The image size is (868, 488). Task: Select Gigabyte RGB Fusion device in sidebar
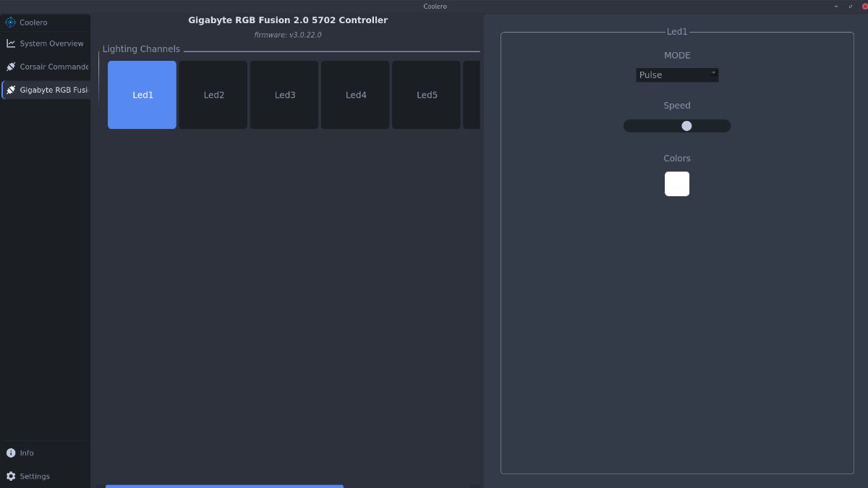45,90
